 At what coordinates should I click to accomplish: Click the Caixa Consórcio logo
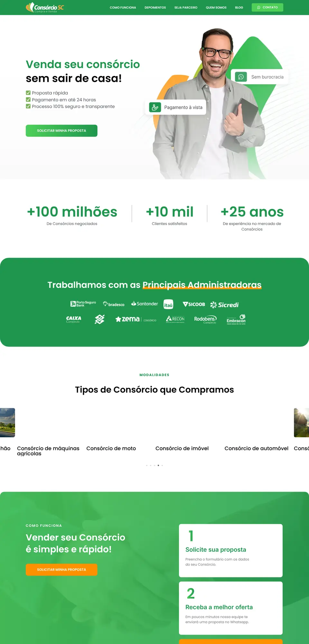[x=74, y=319]
